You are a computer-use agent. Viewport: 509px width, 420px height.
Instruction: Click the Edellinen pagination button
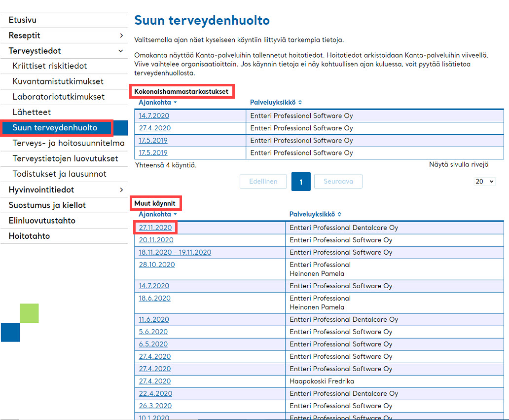tap(263, 181)
